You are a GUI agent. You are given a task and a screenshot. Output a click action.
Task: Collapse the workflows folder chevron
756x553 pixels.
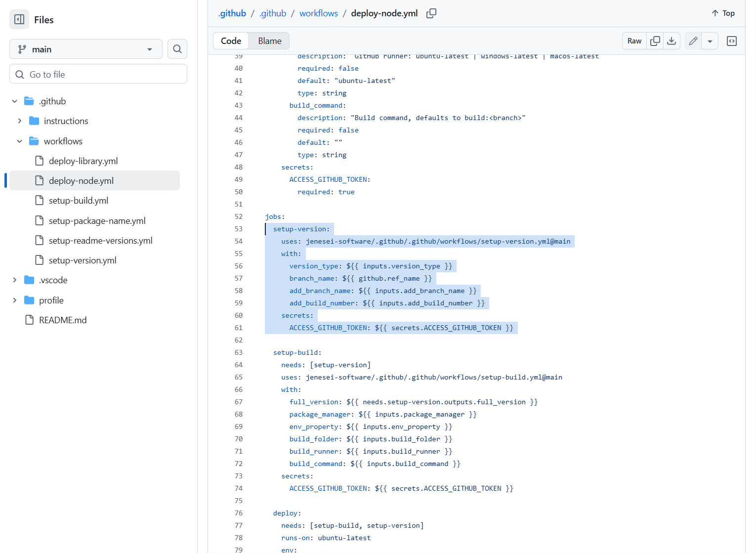[x=20, y=141]
